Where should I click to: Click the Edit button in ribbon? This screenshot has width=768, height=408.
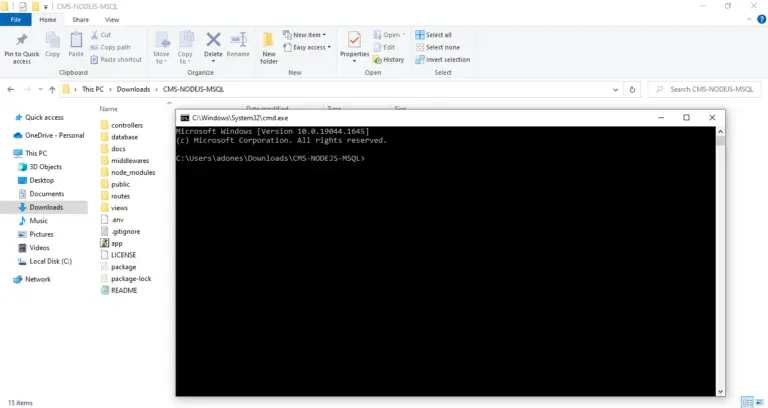point(384,47)
